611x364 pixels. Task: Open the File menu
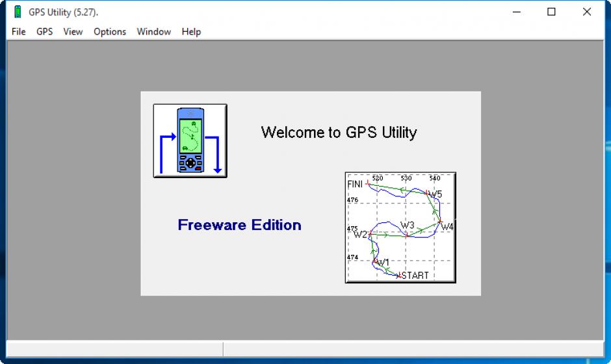coord(18,32)
